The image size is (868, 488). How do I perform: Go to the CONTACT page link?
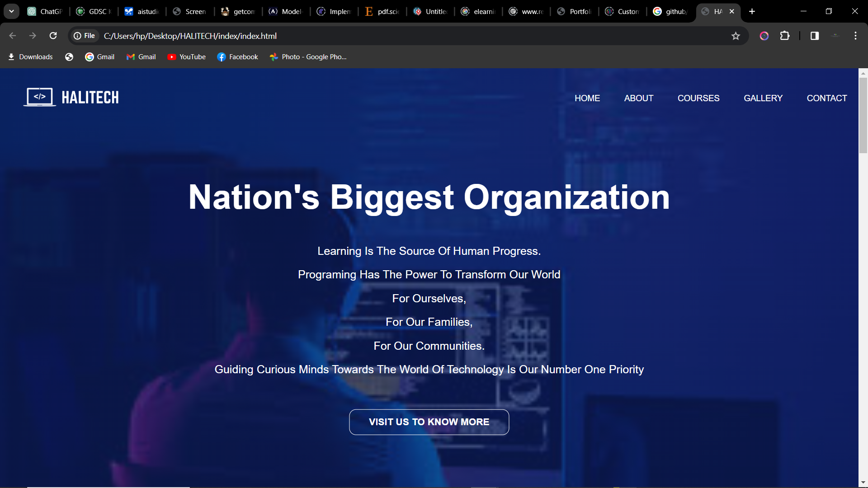pyautogui.click(x=826, y=98)
